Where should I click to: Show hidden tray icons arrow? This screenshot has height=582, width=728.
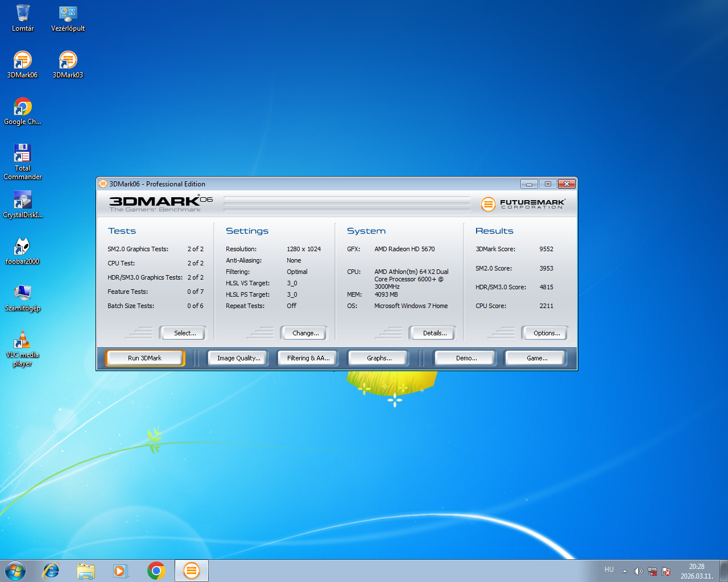pyautogui.click(x=624, y=571)
